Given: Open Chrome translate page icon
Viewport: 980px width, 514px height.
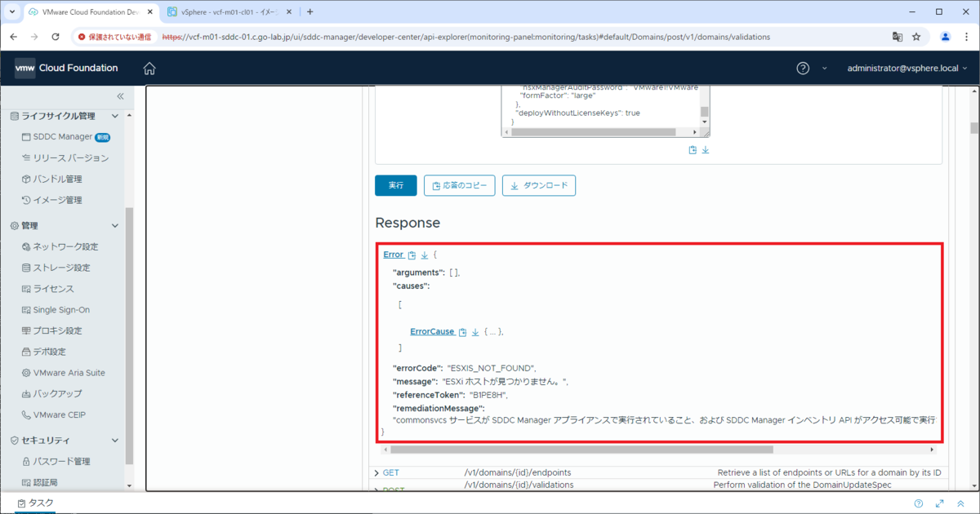Looking at the screenshot, I should [x=898, y=37].
